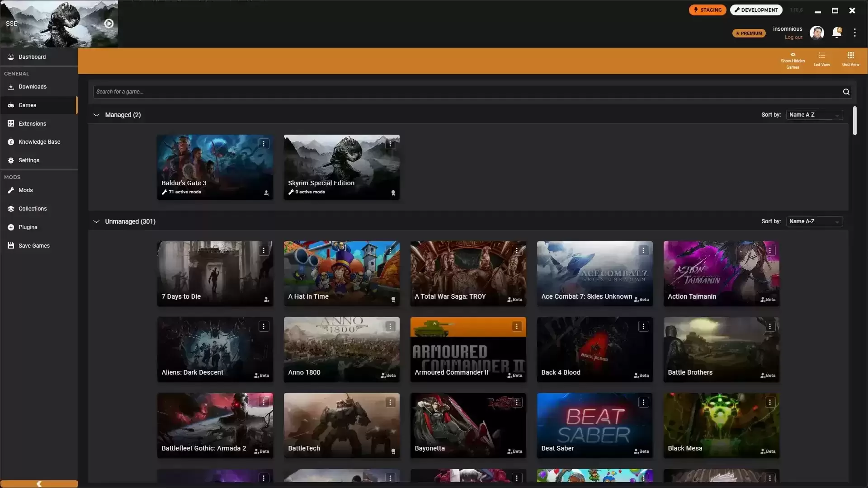The width and height of the screenshot is (868, 488).
Task: Go to Extensions in the sidebar
Action: coord(32,123)
